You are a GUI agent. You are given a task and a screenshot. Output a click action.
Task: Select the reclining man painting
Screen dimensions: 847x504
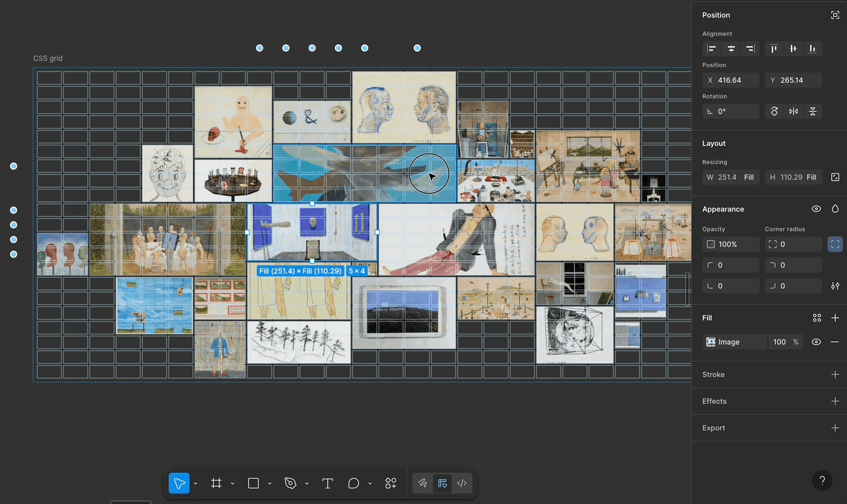tap(457, 240)
